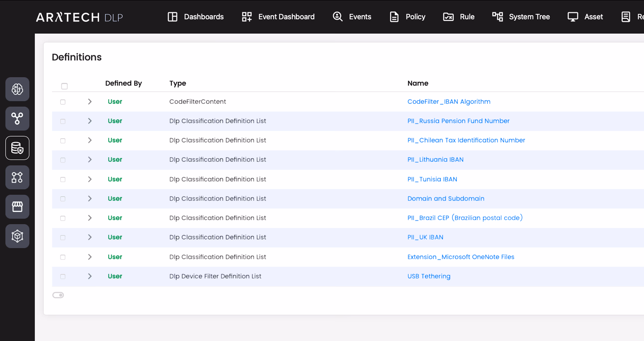Select the USB Tethering row checkbox
The image size is (644, 341).
[63, 277]
